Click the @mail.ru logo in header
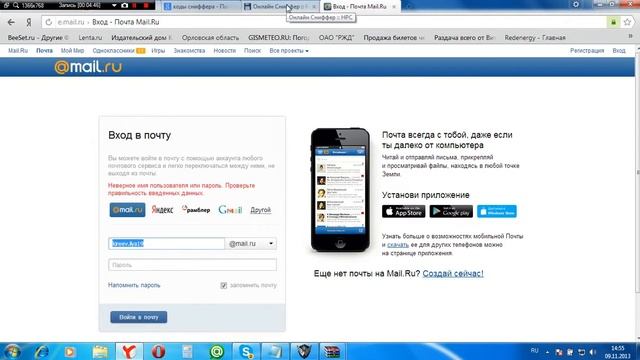Viewport: 640px width, 360px height. click(88, 67)
